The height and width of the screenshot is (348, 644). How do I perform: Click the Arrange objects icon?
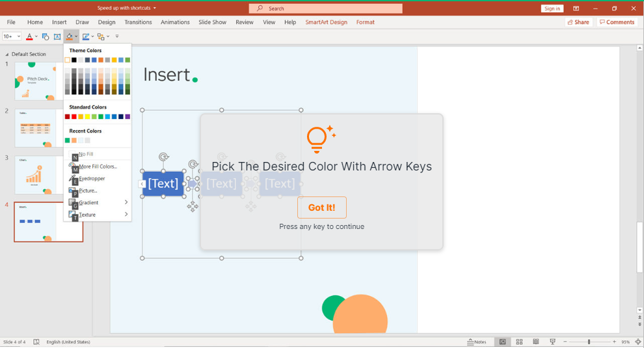coord(101,36)
